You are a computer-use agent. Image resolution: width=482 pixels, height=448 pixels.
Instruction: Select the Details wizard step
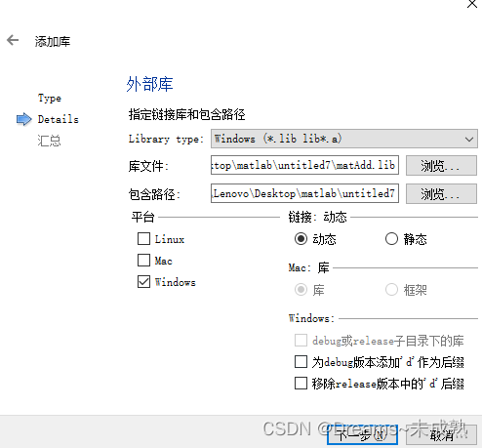pos(59,119)
